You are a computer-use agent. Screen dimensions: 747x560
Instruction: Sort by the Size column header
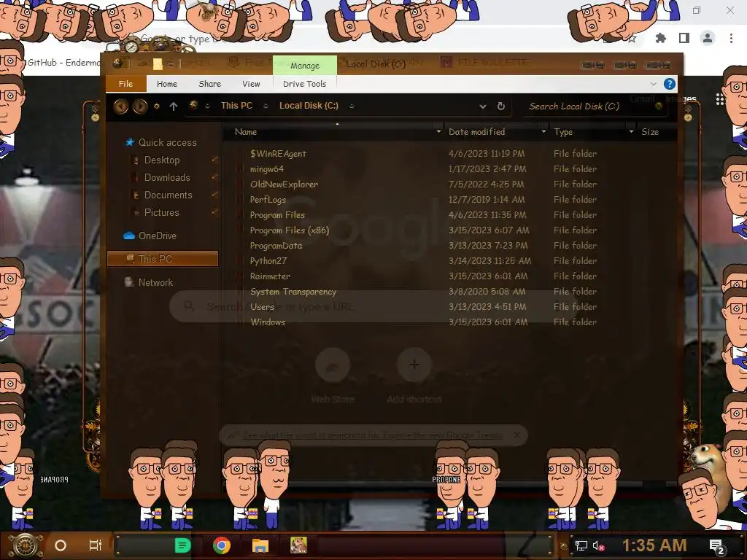click(x=650, y=132)
